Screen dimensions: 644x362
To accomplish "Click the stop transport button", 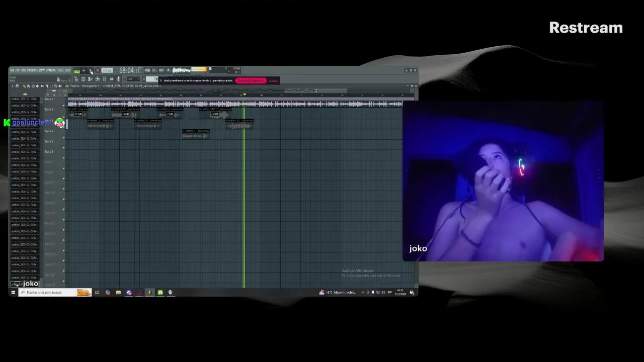I will pos(91,70).
